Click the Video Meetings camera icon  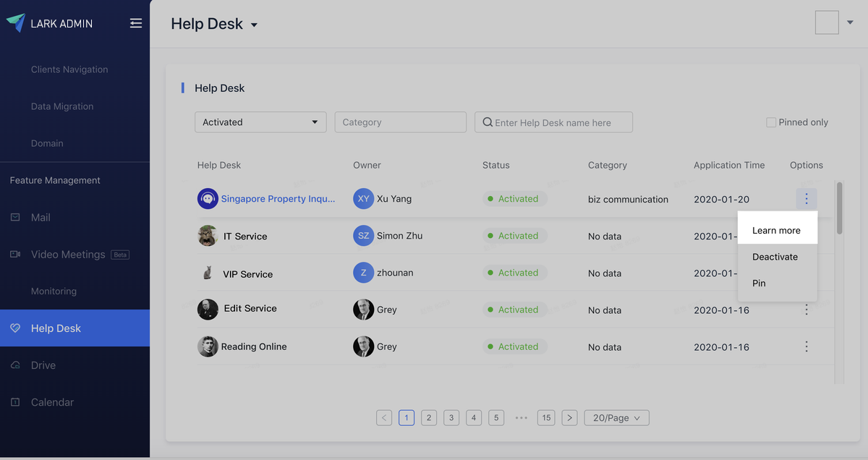15,255
